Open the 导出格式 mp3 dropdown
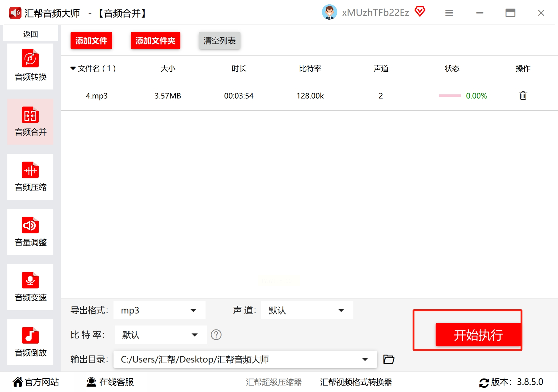This screenshot has height=392, width=558. (159, 310)
